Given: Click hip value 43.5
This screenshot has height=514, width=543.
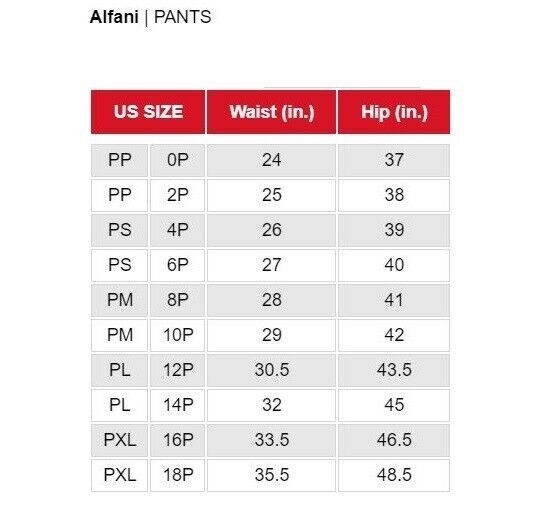Looking at the screenshot, I should pyautogui.click(x=394, y=370).
